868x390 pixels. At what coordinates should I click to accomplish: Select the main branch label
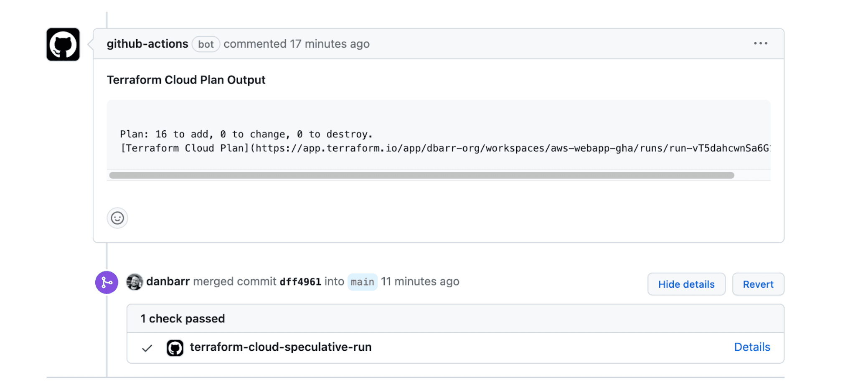[x=362, y=282]
